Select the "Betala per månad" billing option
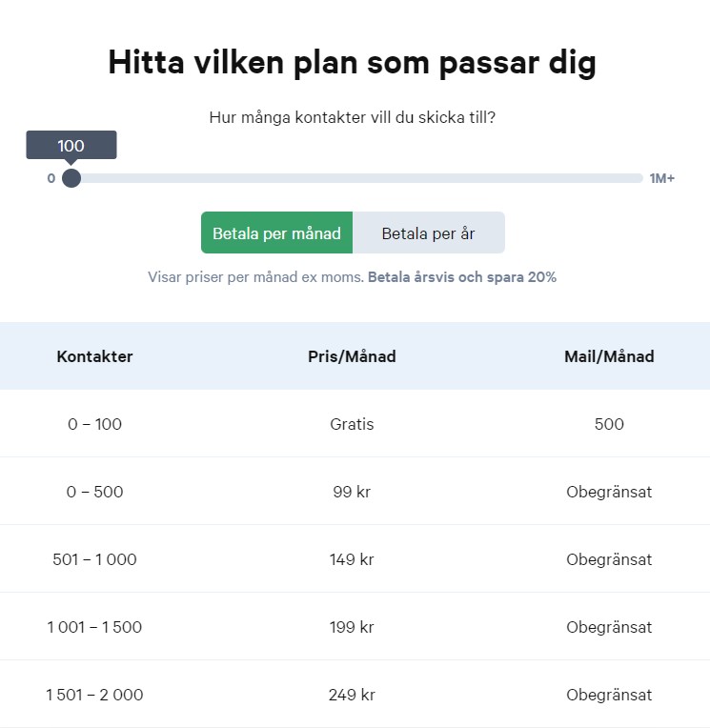710x728 pixels. [276, 233]
